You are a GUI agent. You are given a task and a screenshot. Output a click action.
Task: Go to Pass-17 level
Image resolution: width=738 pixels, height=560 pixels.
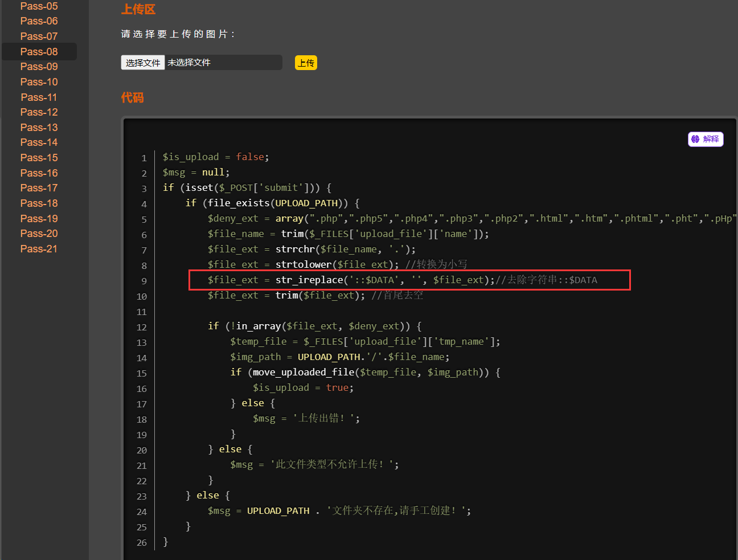[39, 188]
